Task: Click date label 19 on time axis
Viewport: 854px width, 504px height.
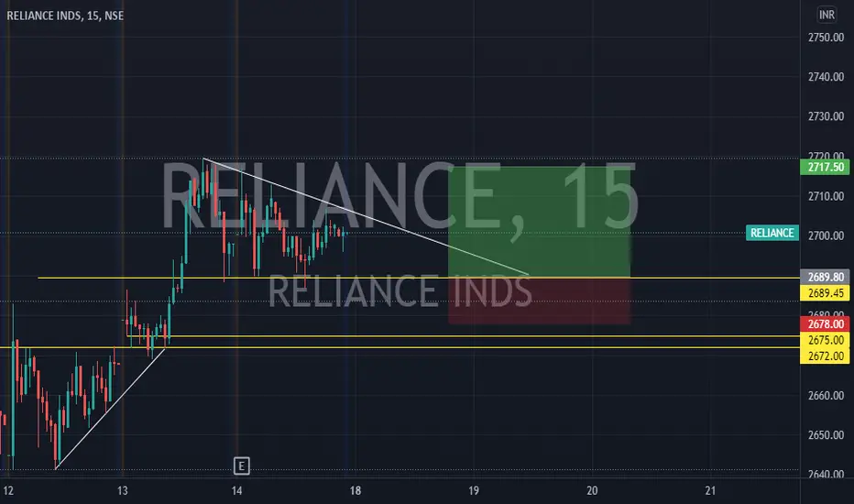Action: [x=474, y=490]
